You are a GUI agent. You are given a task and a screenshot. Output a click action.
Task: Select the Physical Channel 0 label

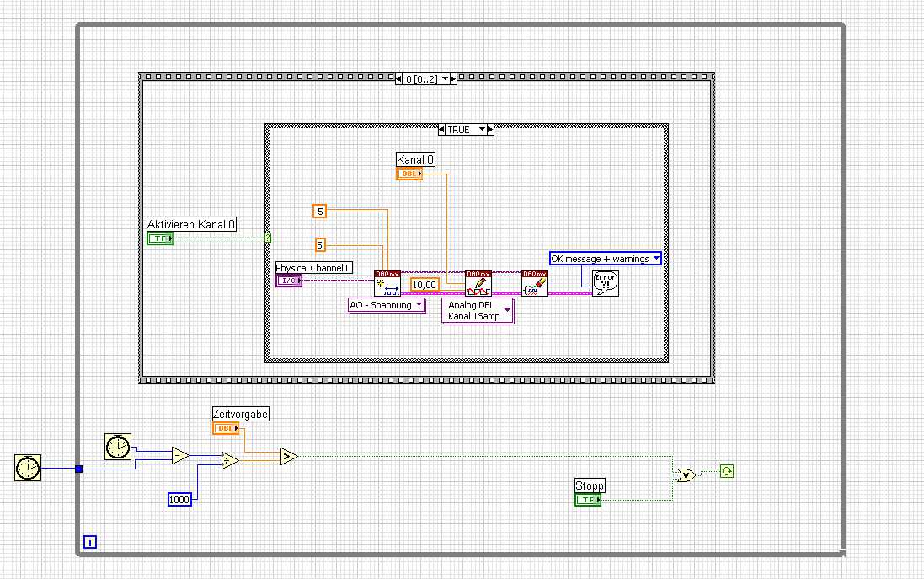pyautogui.click(x=314, y=268)
